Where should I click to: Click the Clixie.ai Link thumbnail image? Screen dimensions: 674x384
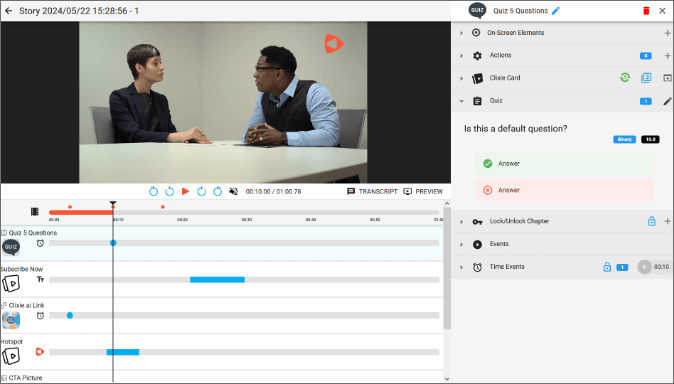coord(11,320)
